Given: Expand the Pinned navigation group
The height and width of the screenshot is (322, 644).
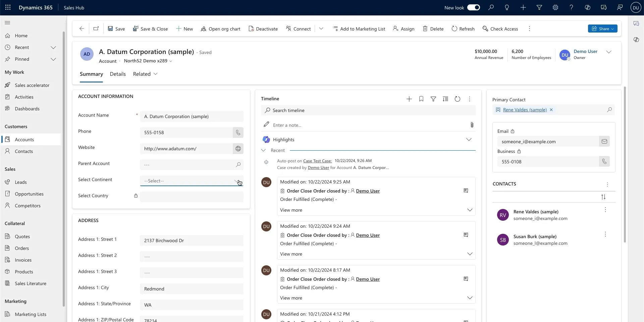Looking at the screenshot, I should (53, 59).
